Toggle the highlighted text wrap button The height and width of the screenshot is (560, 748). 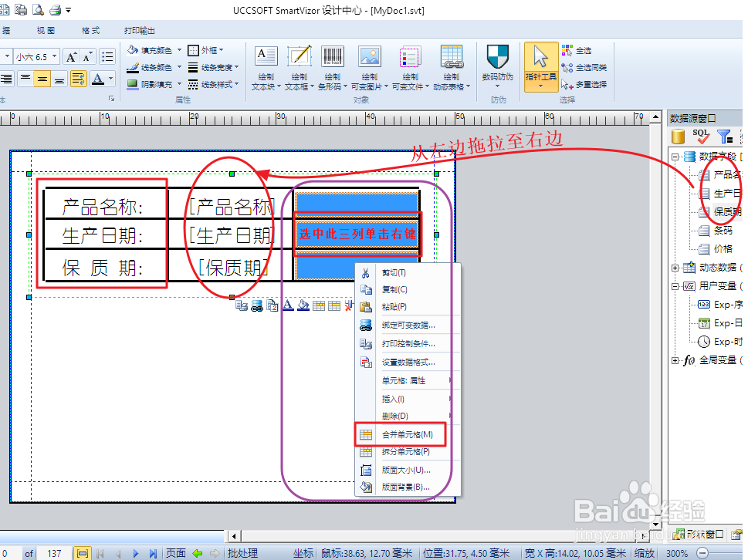(x=78, y=78)
